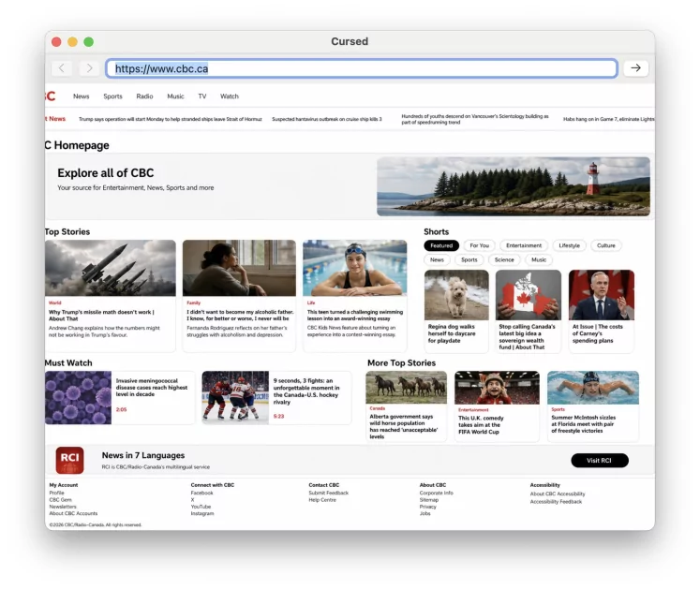
Task: Focus the address bar showing https://www.cbc.ca
Action: (362, 68)
